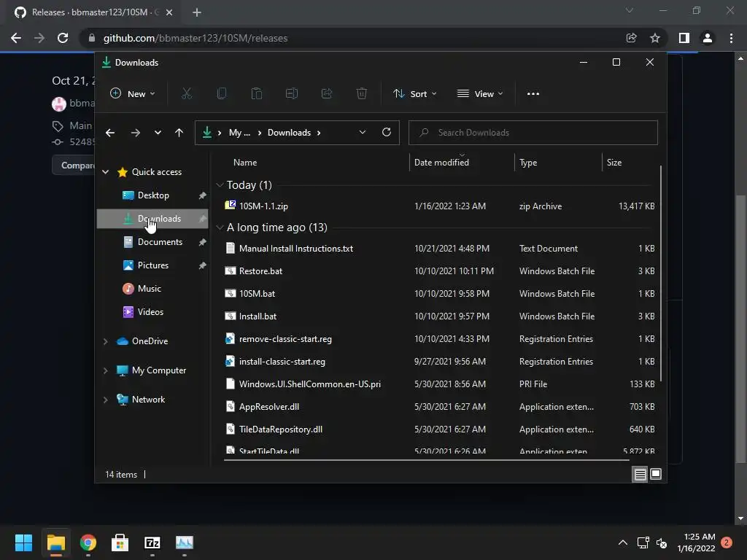Click Google Chrome taskbar icon
747x560 pixels.
(88, 542)
